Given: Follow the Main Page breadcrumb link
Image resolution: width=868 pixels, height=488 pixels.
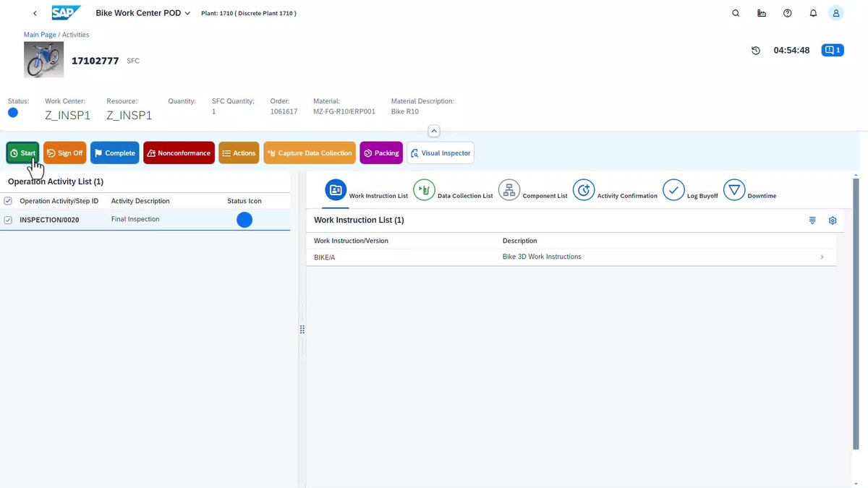Looking at the screenshot, I should pyautogui.click(x=40, y=35).
